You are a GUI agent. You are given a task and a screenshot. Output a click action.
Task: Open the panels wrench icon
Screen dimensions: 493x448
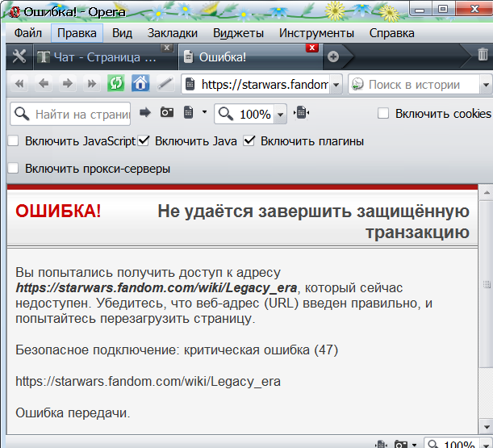pyautogui.click(x=19, y=57)
